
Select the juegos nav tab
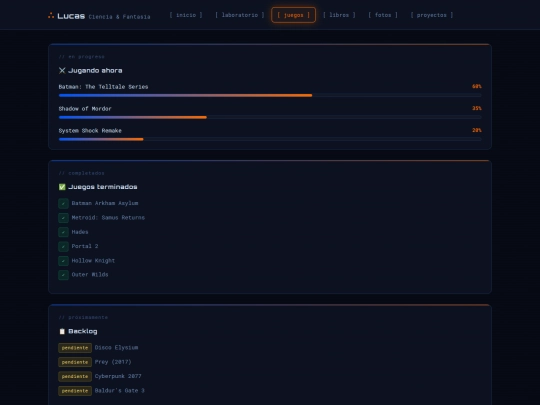coord(293,15)
